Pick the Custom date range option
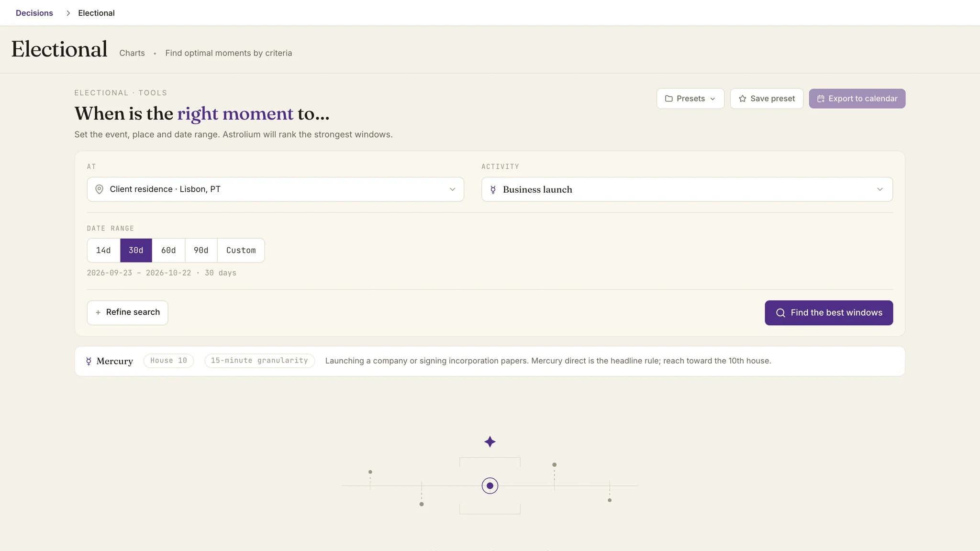The image size is (980, 551). (241, 250)
